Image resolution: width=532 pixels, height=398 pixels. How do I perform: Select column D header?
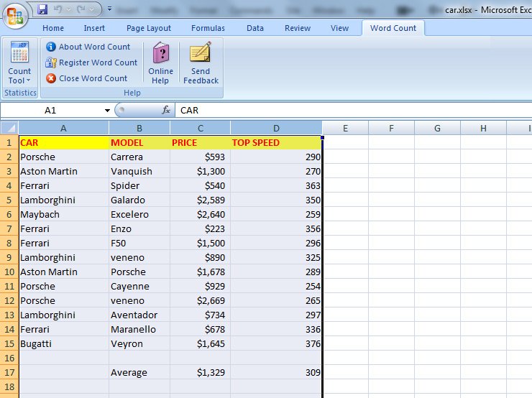[276, 128]
